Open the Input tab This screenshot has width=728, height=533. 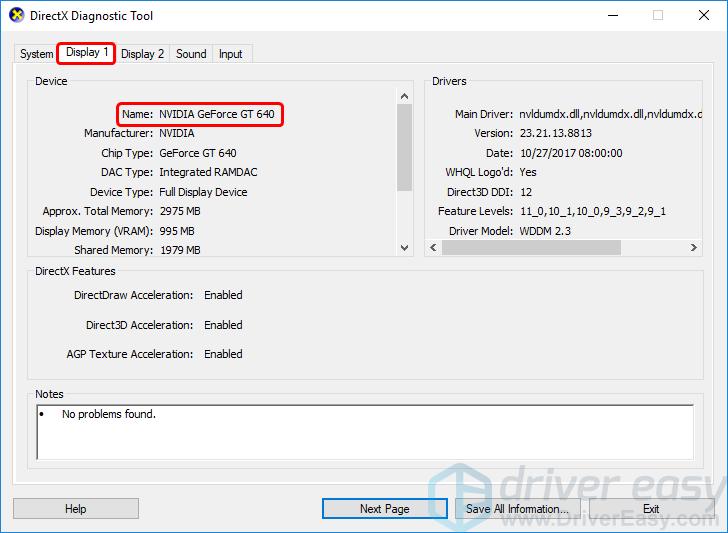click(x=231, y=54)
